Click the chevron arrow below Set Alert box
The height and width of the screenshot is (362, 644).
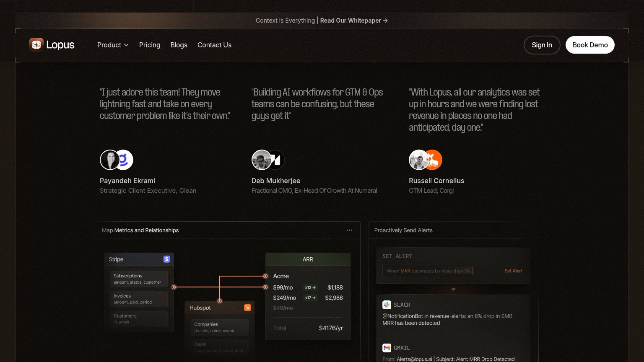(453, 289)
